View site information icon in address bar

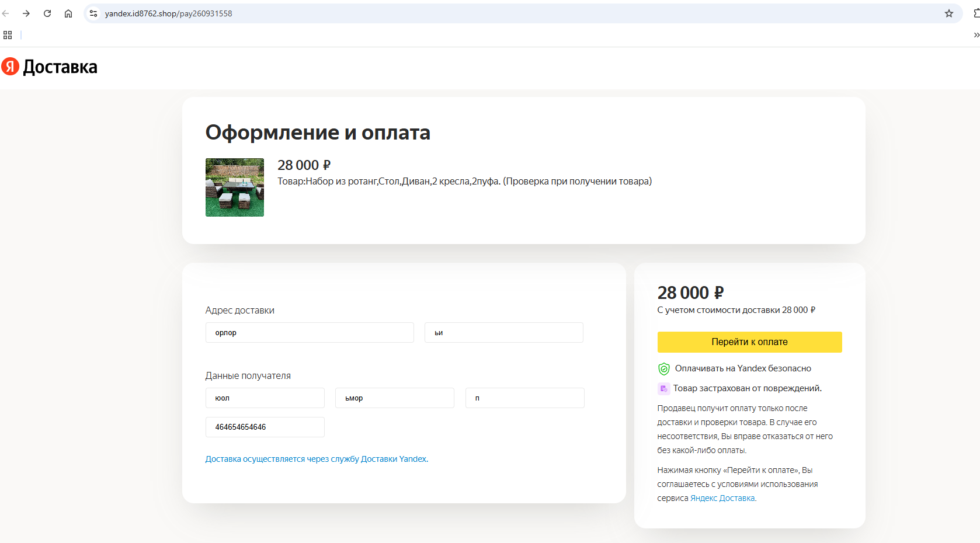pyautogui.click(x=93, y=13)
